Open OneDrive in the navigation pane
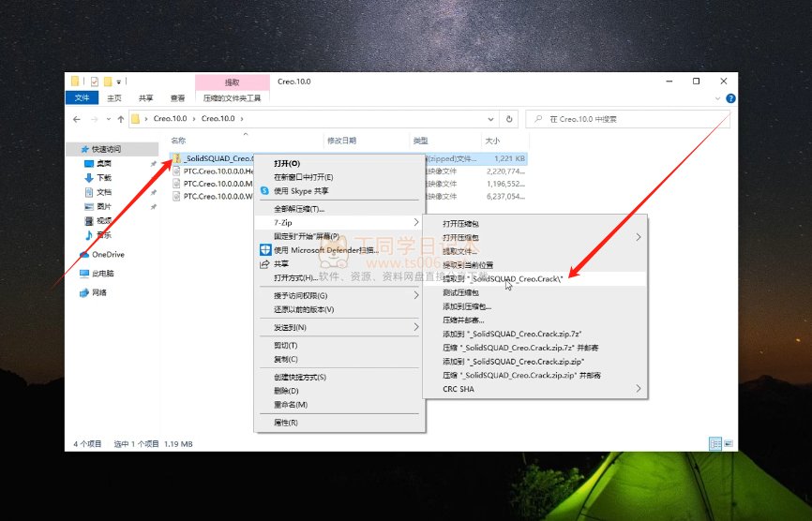This screenshot has width=812, height=521. point(108,255)
